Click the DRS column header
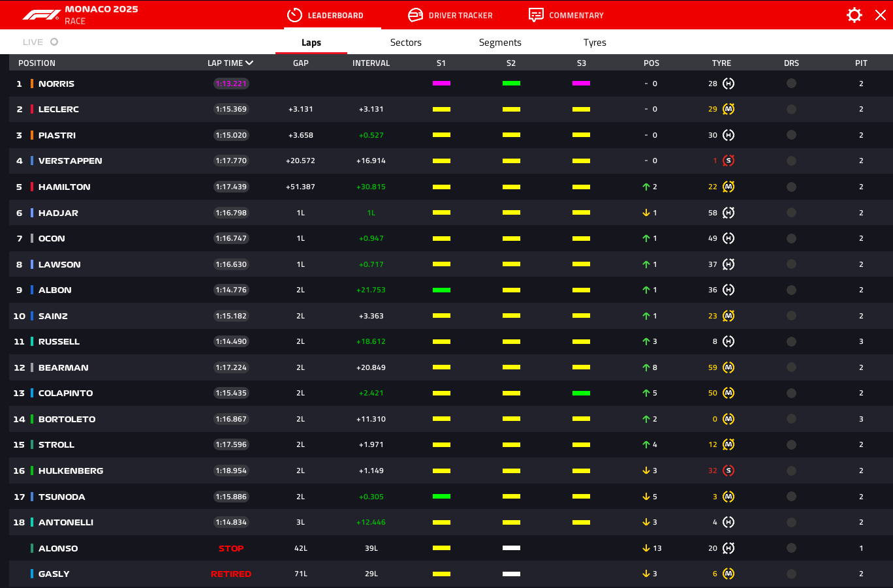Viewport: 893px width, 588px height. (x=791, y=63)
